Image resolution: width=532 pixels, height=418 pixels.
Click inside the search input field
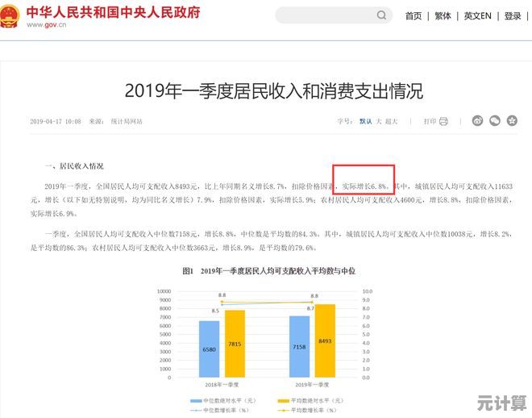322,15
